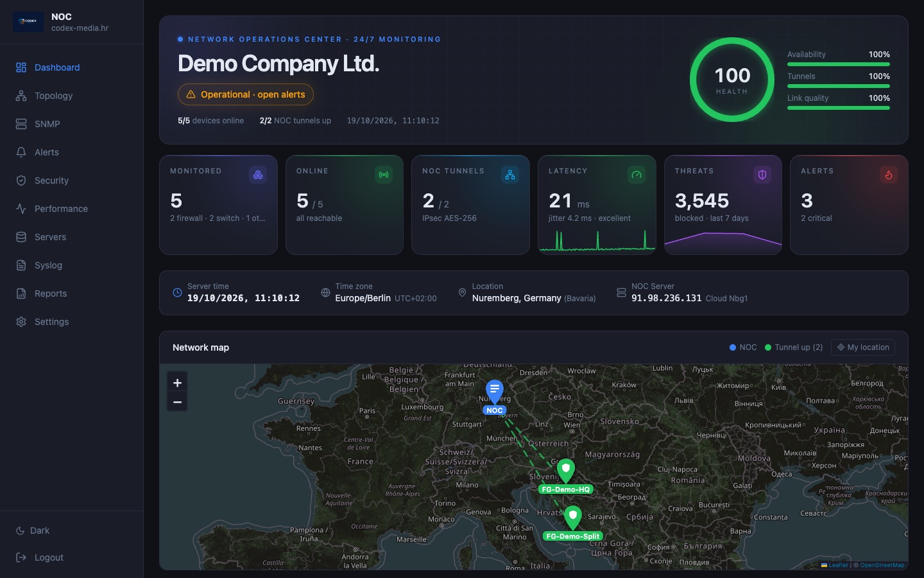Click the My location button

coord(863,347)
